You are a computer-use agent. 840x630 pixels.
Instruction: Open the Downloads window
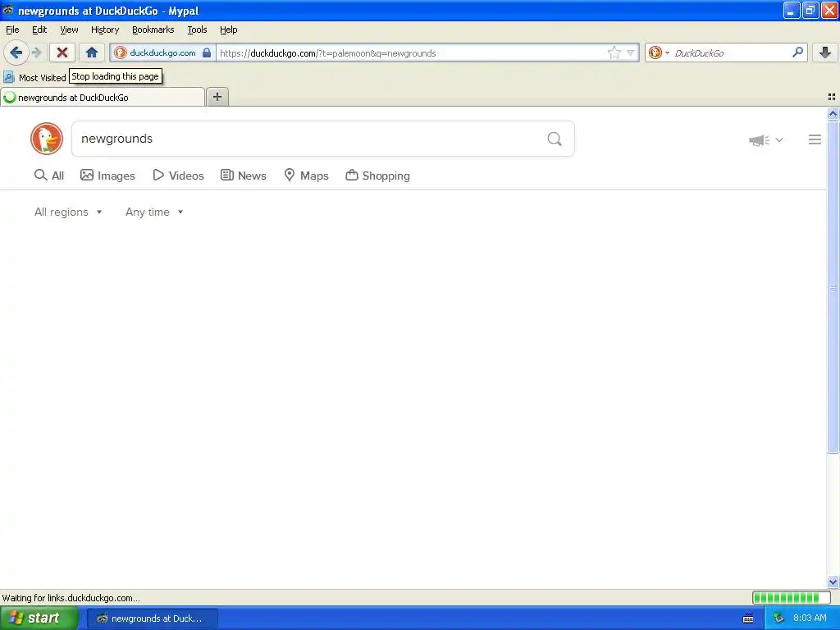click(825, 52)
